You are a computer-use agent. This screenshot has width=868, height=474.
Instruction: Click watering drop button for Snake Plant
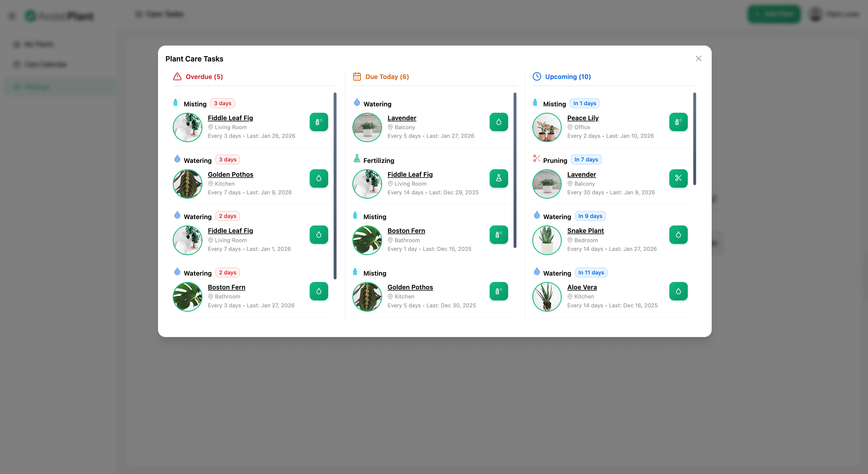(678, 235)
